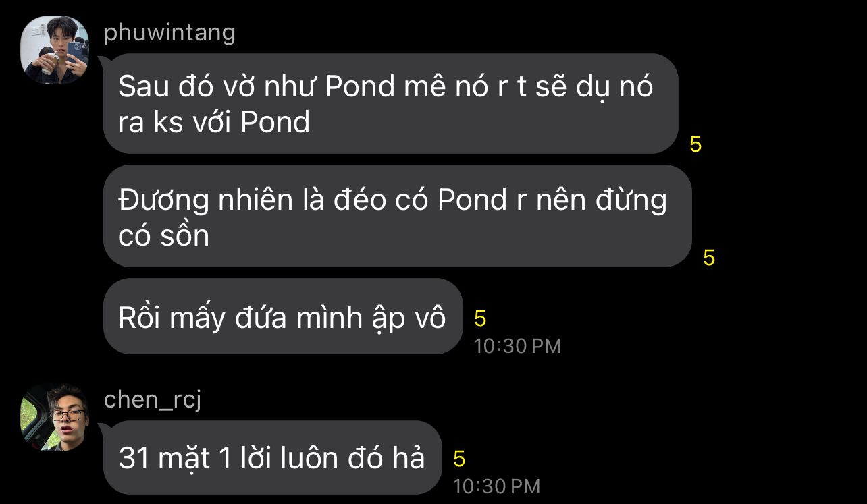Open phuwintang's profile picture avatar
Viewport: 867px width, 504px height.
[55, 49]
